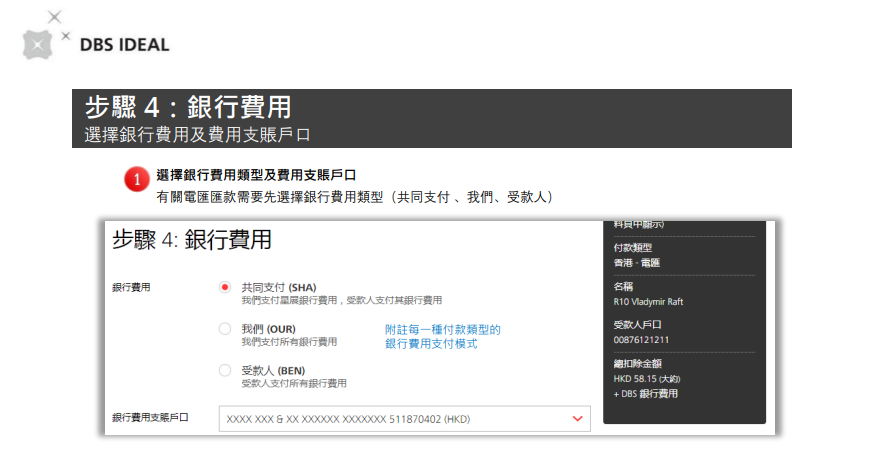Click the 付款類型 label in summary panel

[x=633, y=248]
